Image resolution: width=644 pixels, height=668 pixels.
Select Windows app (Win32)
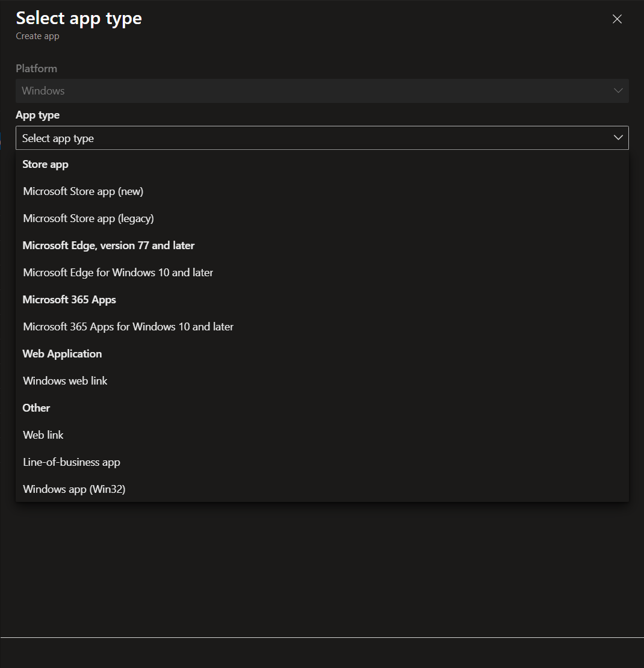322,489
